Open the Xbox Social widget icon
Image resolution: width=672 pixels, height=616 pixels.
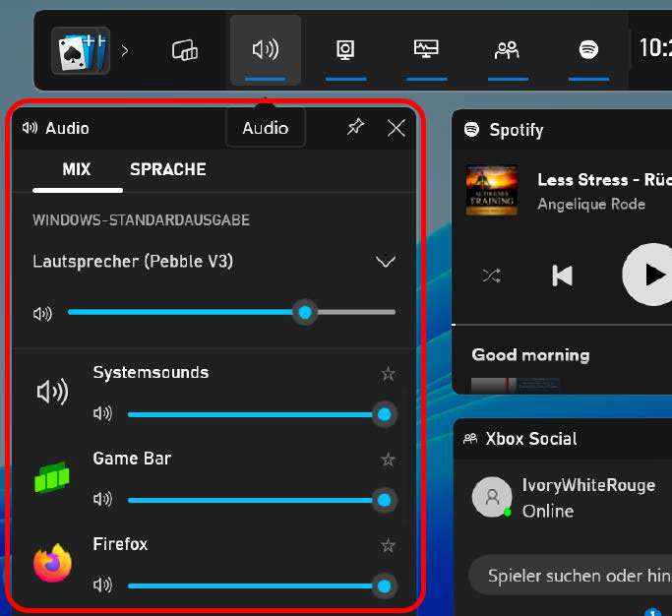(x=507, y=49)
